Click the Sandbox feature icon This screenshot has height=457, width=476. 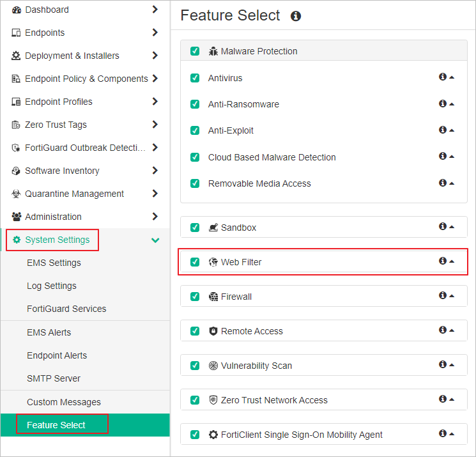click(213, 228)
